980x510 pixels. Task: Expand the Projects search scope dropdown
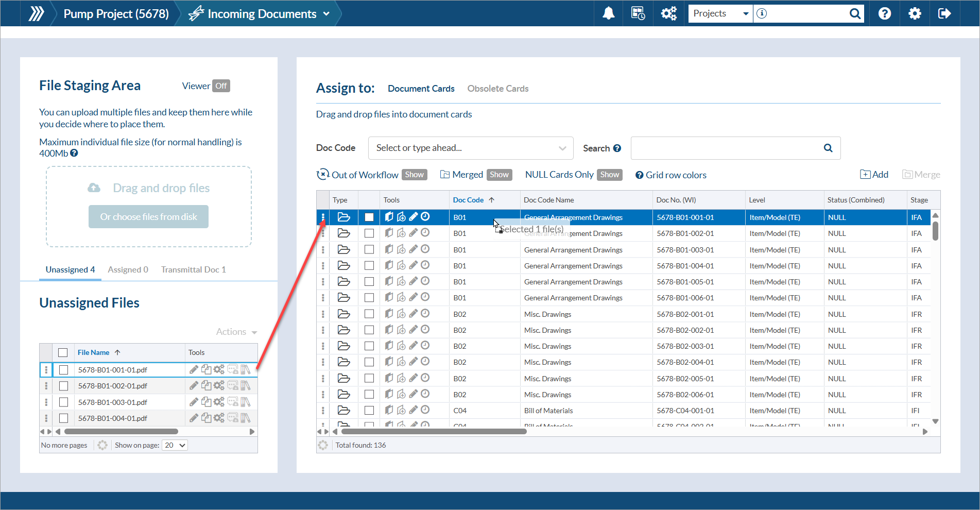coord(720,13)
